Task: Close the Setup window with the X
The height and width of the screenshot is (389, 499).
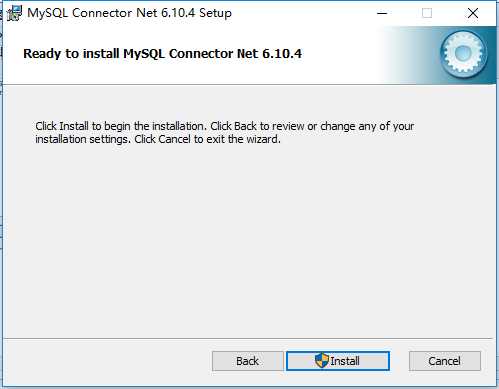Action: click(x=473, y=13)
